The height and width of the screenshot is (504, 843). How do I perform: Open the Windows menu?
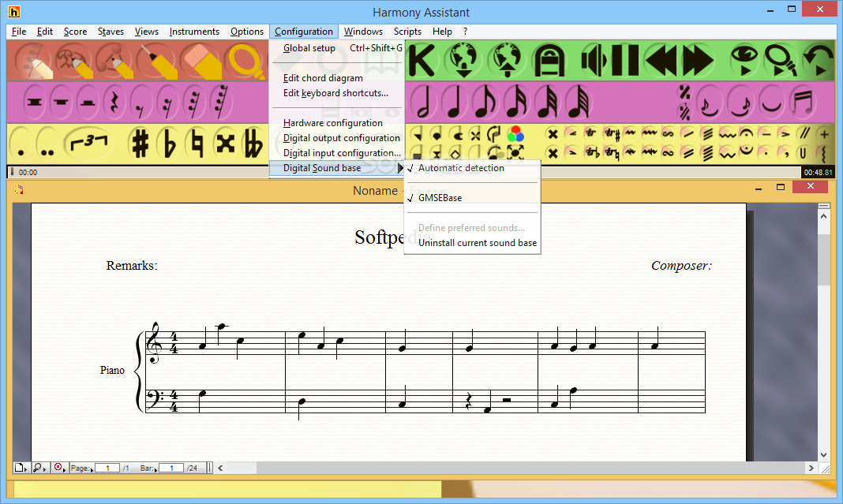(x=363, y=32)
